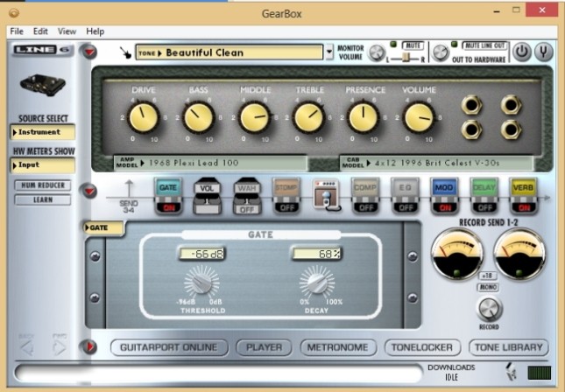The width and height of the screenshot is (565, 392).
Task: Turn off the MOD ON switch
Action: point(444,207)
